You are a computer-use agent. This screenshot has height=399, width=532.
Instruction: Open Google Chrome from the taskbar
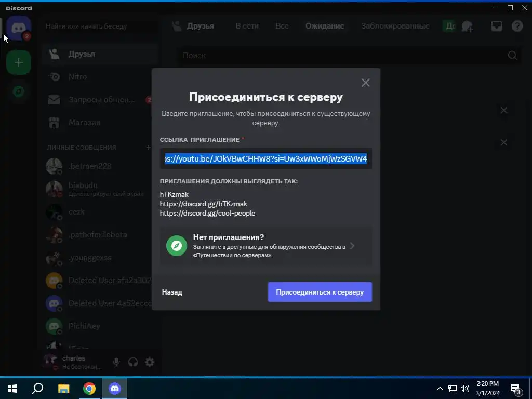[x=89, y=389]
